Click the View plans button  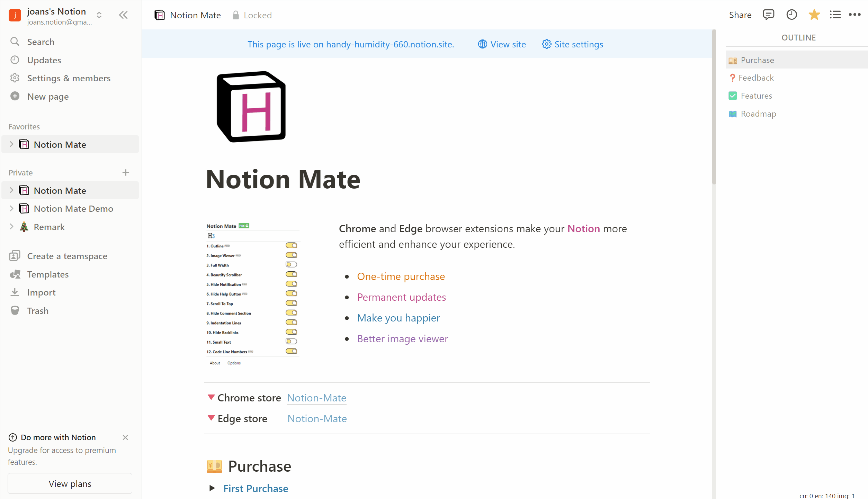pyautogui.click(x=70, y=483)
